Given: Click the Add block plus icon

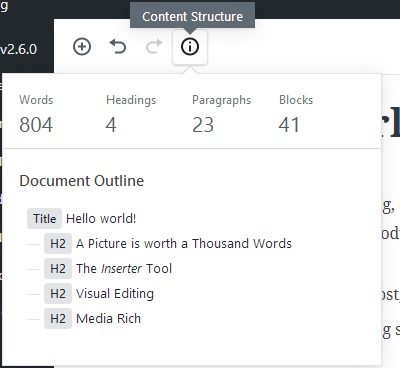Looking at the screenshot, I should [82, 47].
